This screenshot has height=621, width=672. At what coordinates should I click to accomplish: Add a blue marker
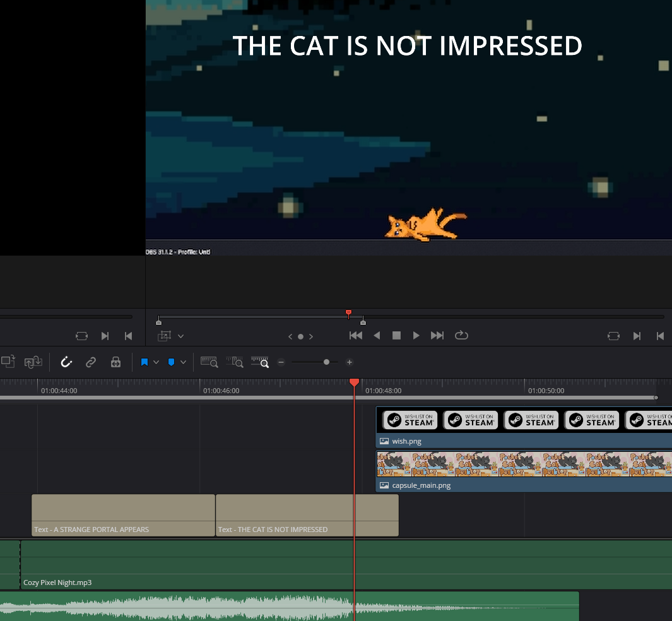[172, 362]
